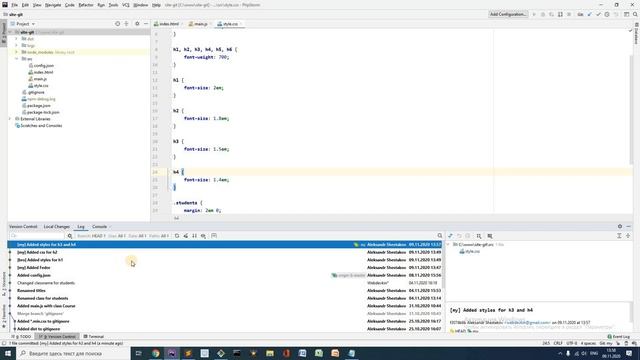Click the log search text field
640x360 pixels.
pyautogui.click(x=37, y=236)
